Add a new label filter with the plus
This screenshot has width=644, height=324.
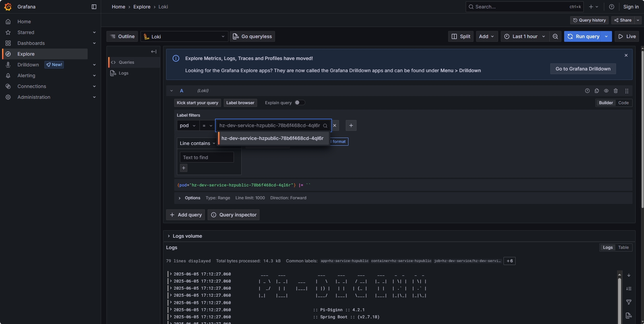tap(351, 125)
